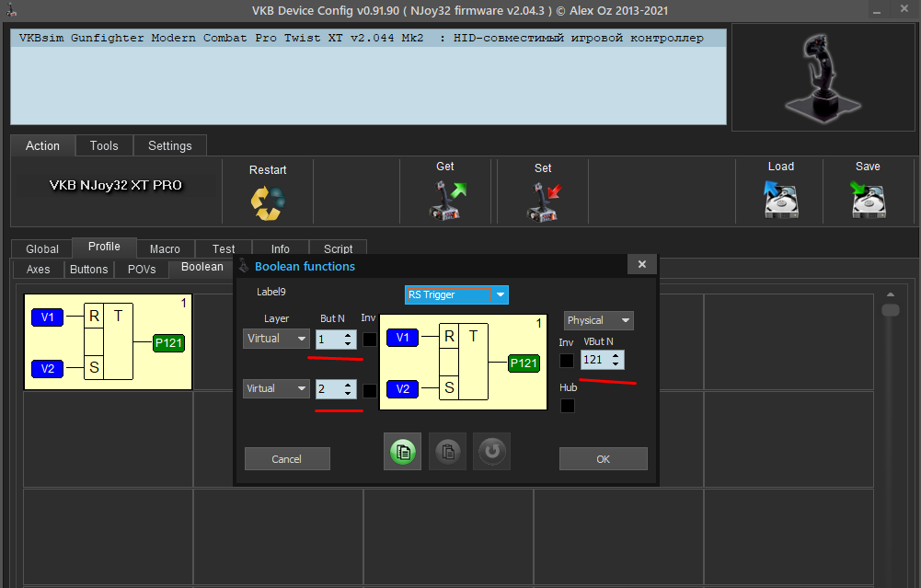921x588 pixels.
Task: Enable the Hub checkbox
Action: [568, 405]
